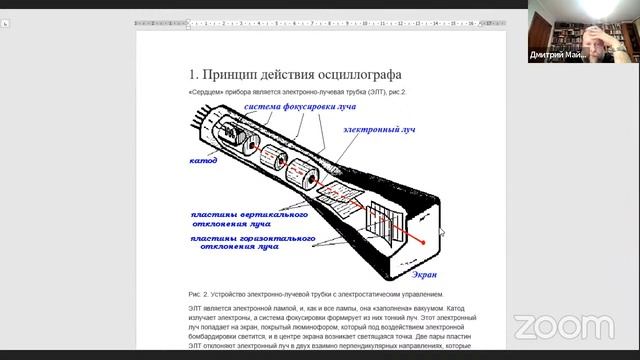This screenshot has width=640, height=360.
Task: Click line starting "излучает электроны, а система"
Action: pyautogui.click(x=332, y=318)
